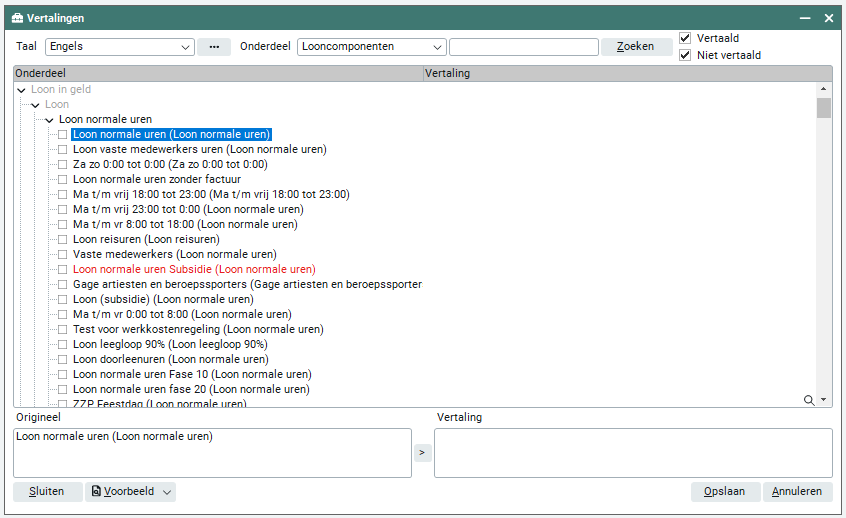The image size is (846, 518).
Task: Click the vertical scrollbar thumb in list
Action: 823,108
